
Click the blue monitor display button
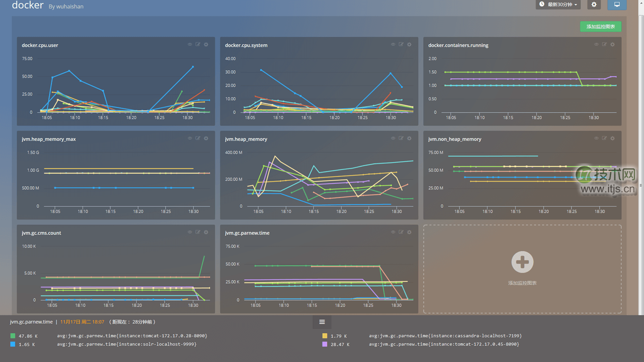point(617,4)
